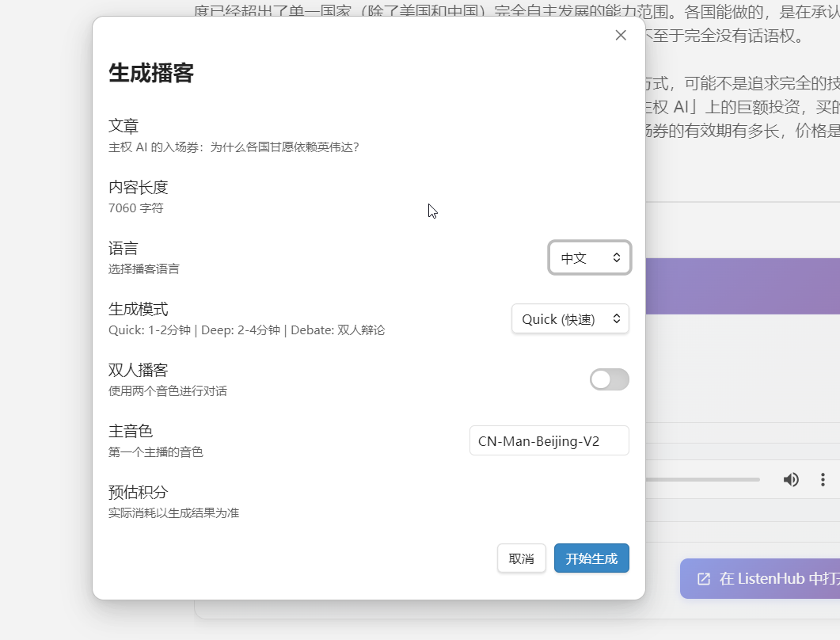
Task: Click the 双人播客 label text
Action: tap(139, 370)
